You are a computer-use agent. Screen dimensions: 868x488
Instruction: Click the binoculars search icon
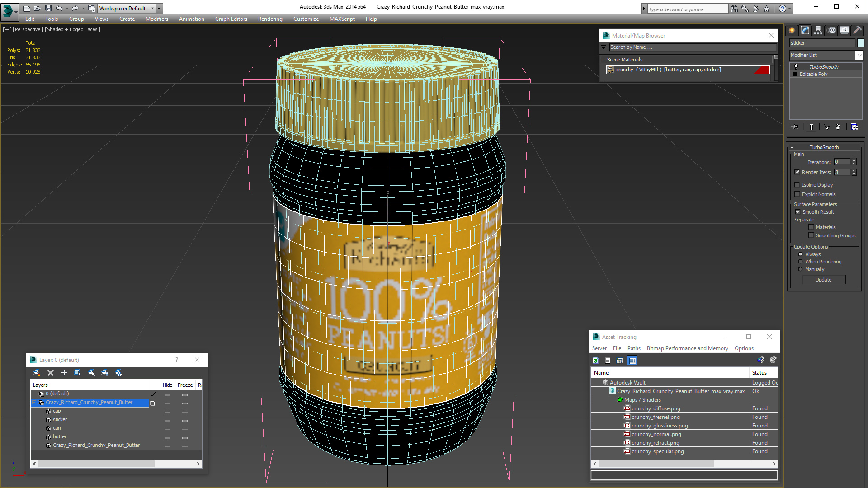[734, 9]
